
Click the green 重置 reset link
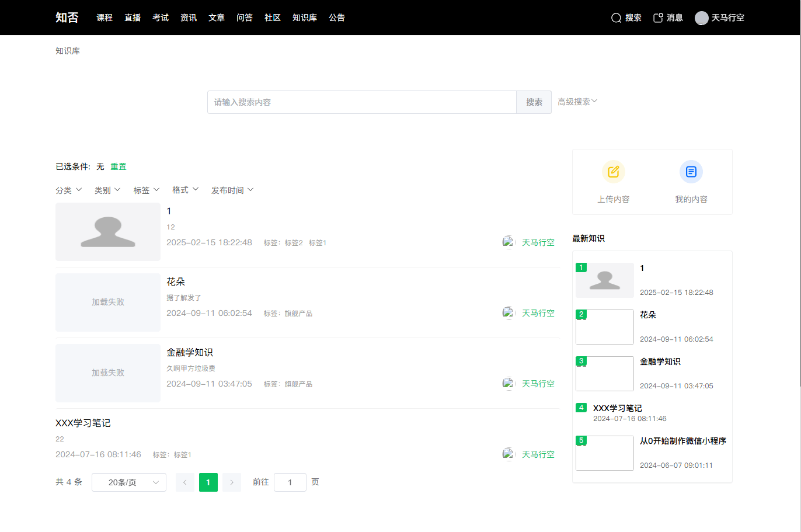(x=119, y=167)
